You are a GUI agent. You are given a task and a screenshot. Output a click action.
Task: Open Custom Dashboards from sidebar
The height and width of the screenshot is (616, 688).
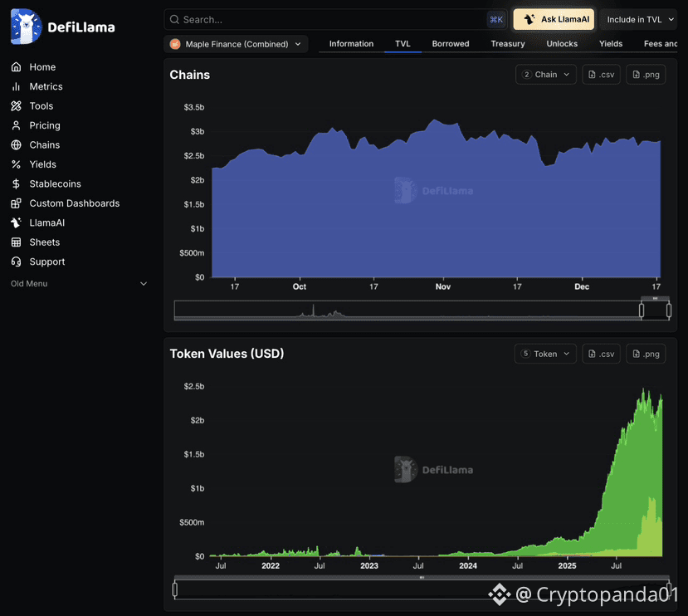coord(65,203)
